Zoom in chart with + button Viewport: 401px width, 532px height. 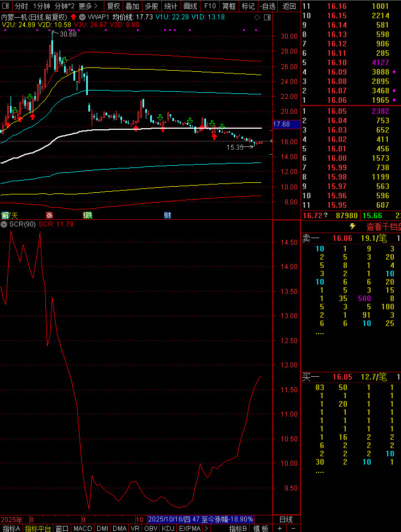pos(279,528)
